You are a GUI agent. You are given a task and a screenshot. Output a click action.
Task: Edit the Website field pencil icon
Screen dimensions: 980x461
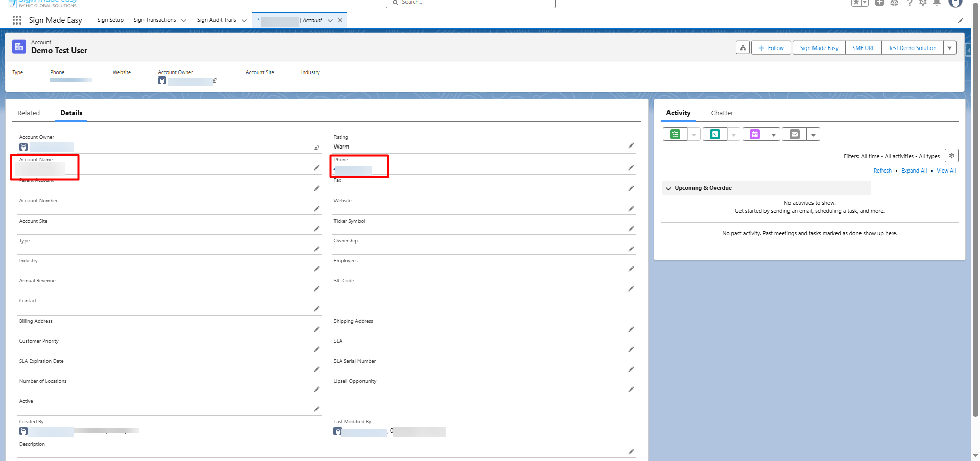coord(631,209)
